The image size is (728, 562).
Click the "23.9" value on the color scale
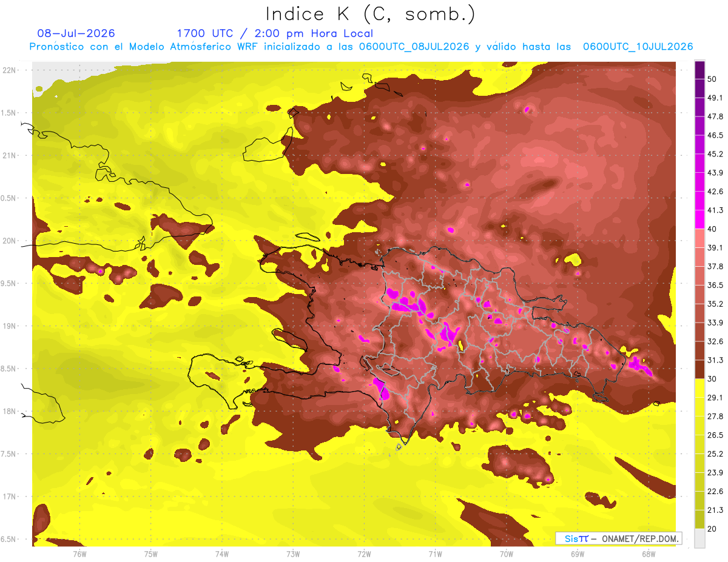tap(715, 472)
